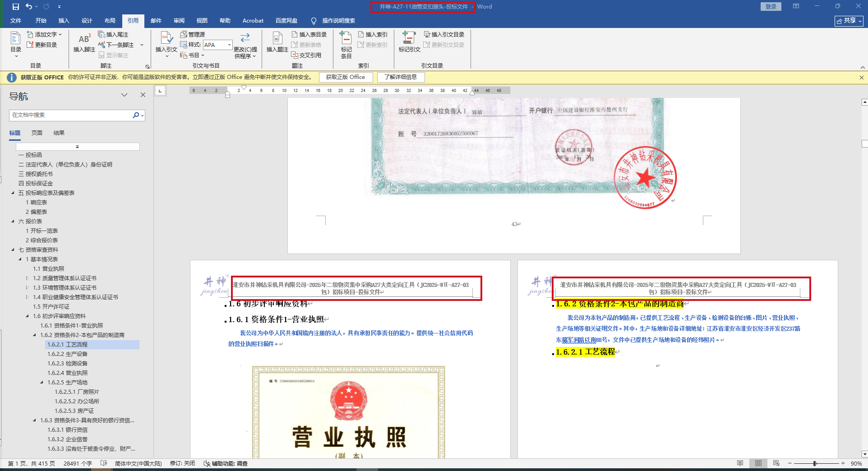Open the 样式 APA citation style combo box
This screenshot has width=868, height=471.
217,45
